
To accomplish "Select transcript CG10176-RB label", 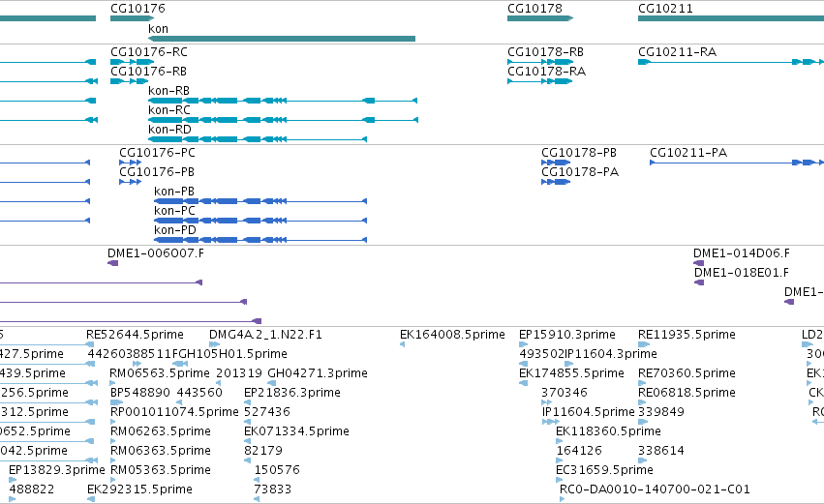I will point(149,72).
